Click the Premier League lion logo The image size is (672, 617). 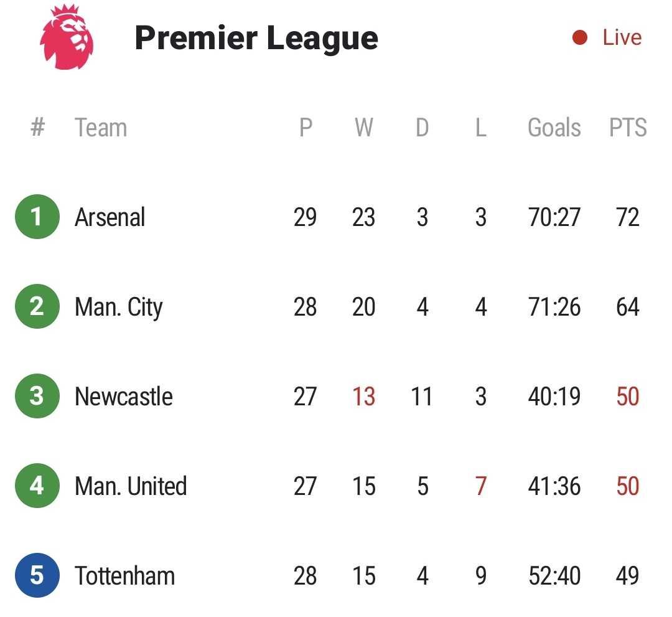67,37
